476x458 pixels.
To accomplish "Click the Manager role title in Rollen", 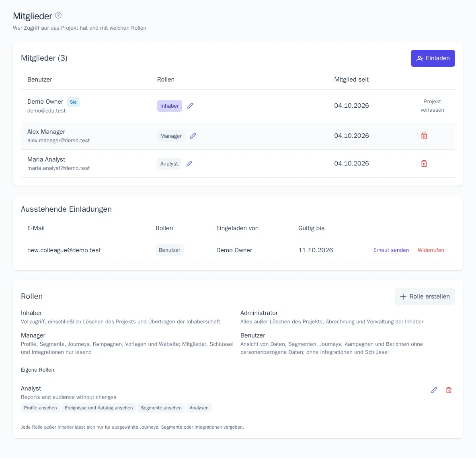I will point(33,335).
